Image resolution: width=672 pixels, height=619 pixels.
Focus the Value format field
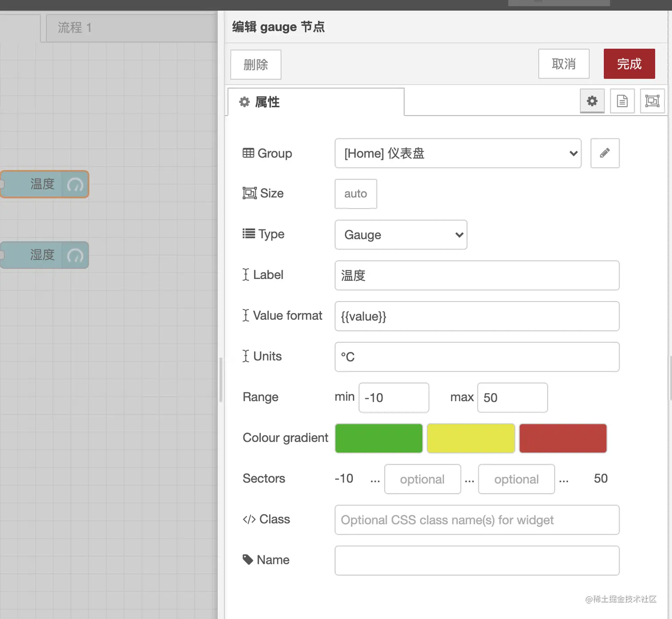click(477, 316)
